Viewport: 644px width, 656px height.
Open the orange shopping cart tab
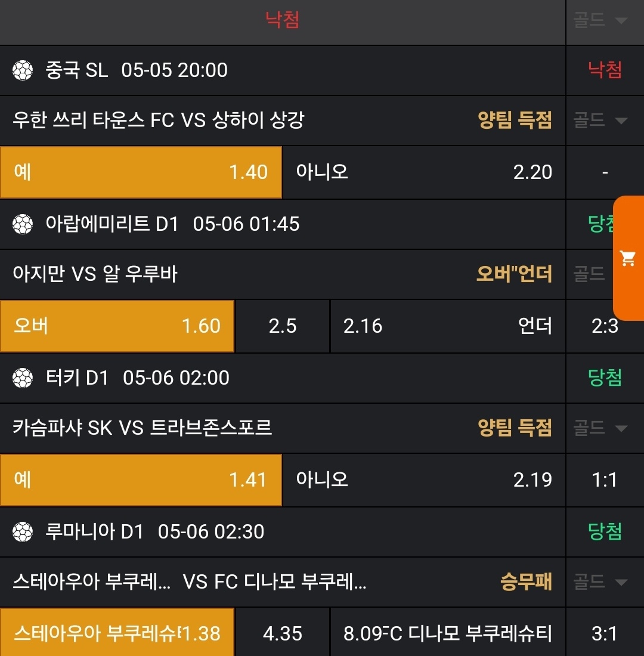pos(628,258)
